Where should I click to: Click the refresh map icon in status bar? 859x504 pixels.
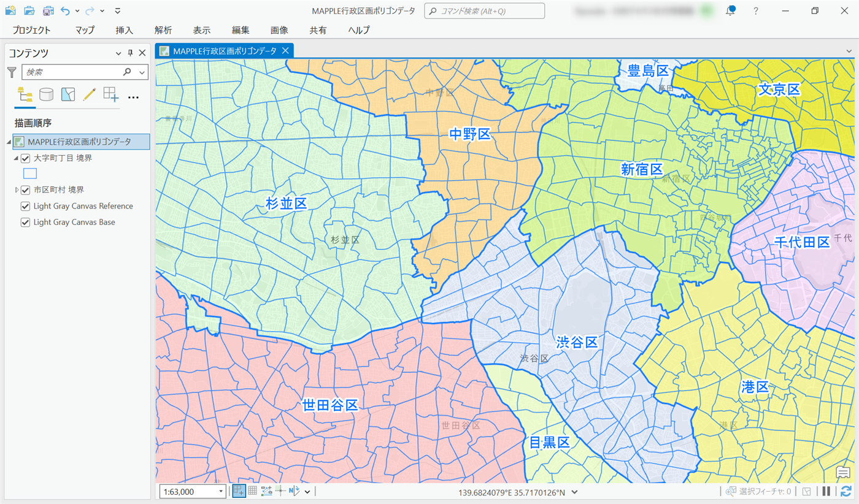[846, 491]
